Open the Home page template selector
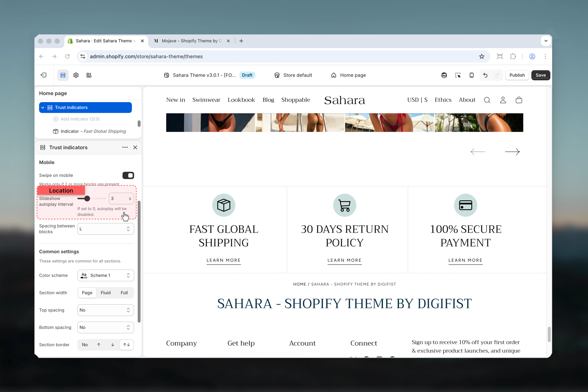 348,75
